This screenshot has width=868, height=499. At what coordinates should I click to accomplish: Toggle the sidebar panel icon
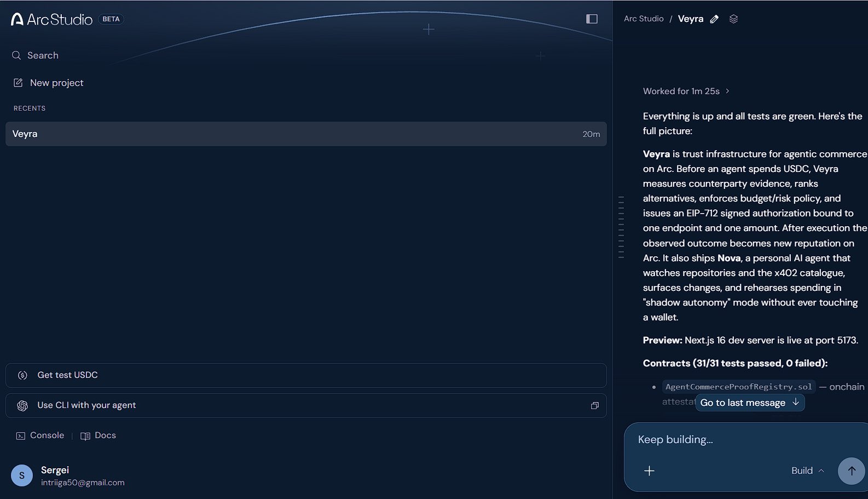[x=592, y=19]
